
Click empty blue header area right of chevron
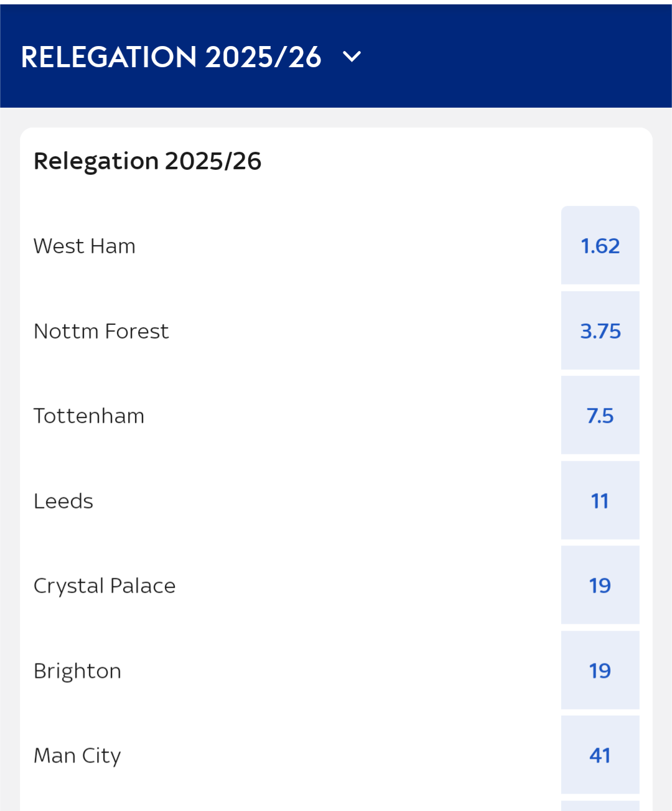(x=516, y=57)
